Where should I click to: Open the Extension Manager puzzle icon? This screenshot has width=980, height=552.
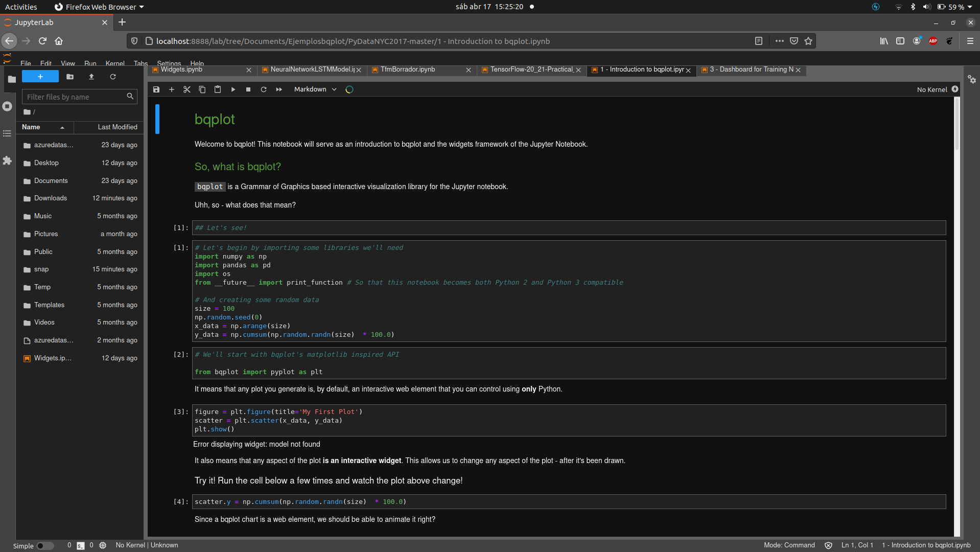[7, 161]
